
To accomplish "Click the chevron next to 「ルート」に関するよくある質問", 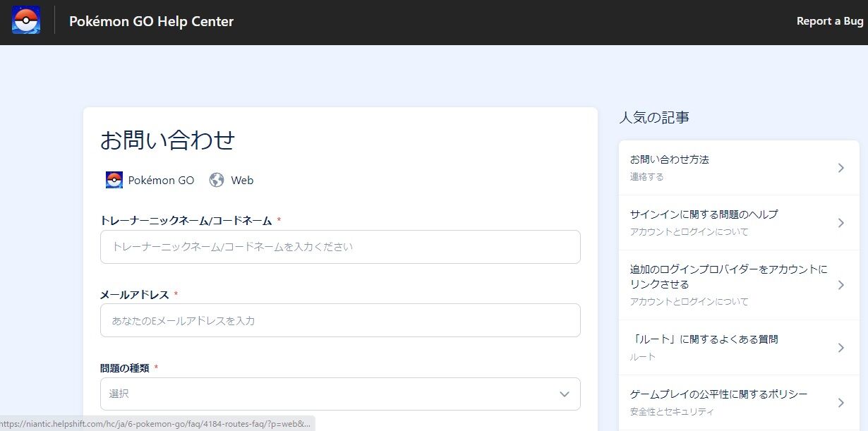I will pos(840,348).
